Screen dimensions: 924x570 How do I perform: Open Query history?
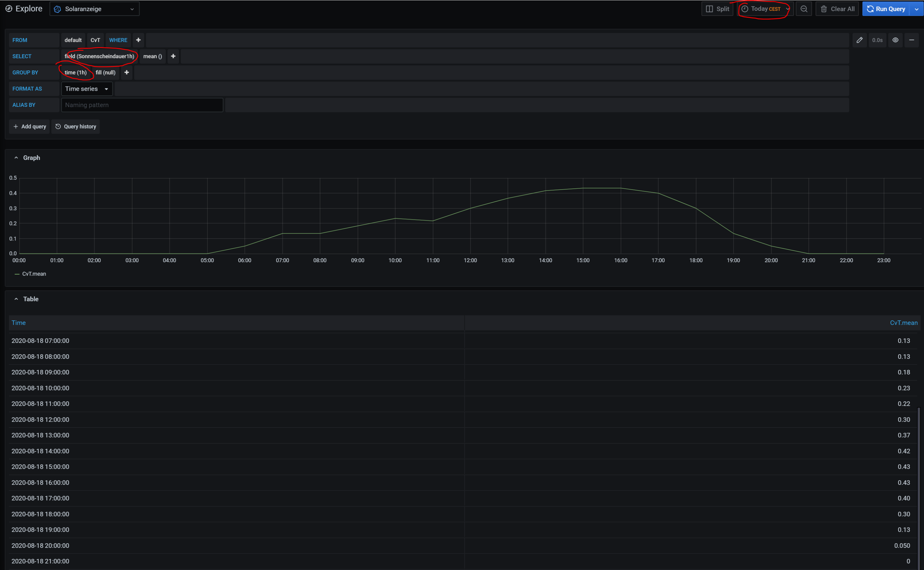pyautogui.click(x=75, y=127)
